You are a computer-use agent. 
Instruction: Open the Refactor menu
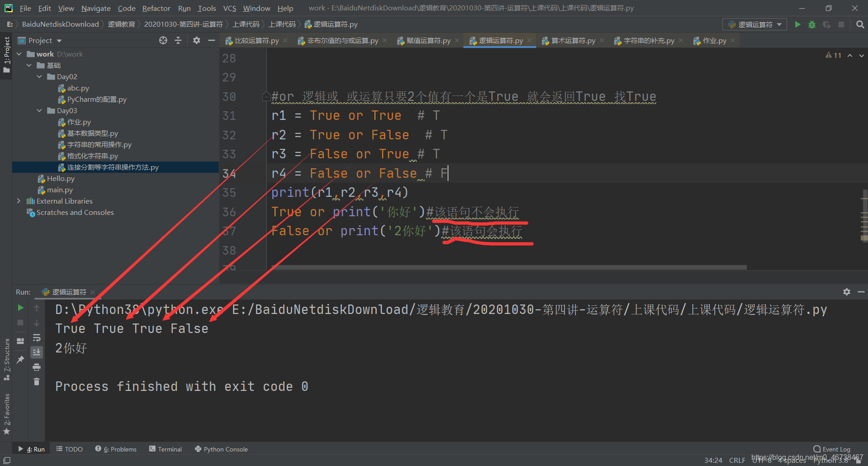coord(156,8)
